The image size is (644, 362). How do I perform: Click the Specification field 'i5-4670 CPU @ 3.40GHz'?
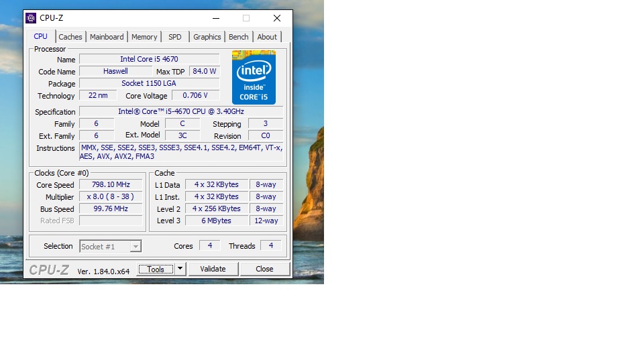point(181,111)
